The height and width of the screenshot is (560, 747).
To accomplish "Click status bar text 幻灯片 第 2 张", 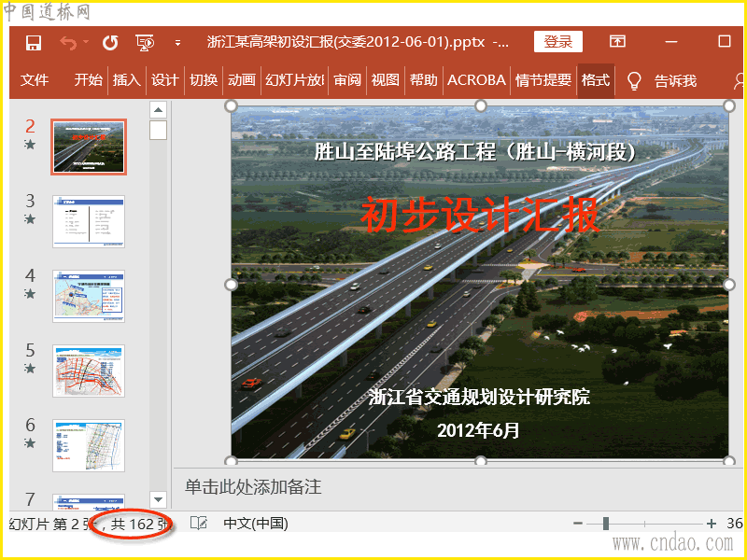I will [x=51, y=524].
